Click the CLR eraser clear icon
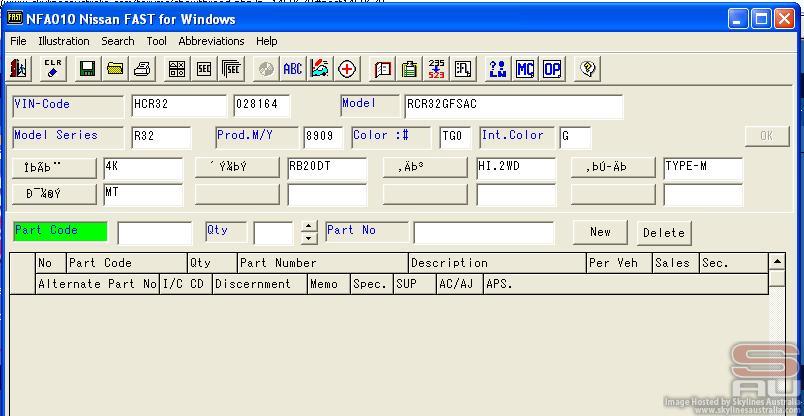 point(52,68)
